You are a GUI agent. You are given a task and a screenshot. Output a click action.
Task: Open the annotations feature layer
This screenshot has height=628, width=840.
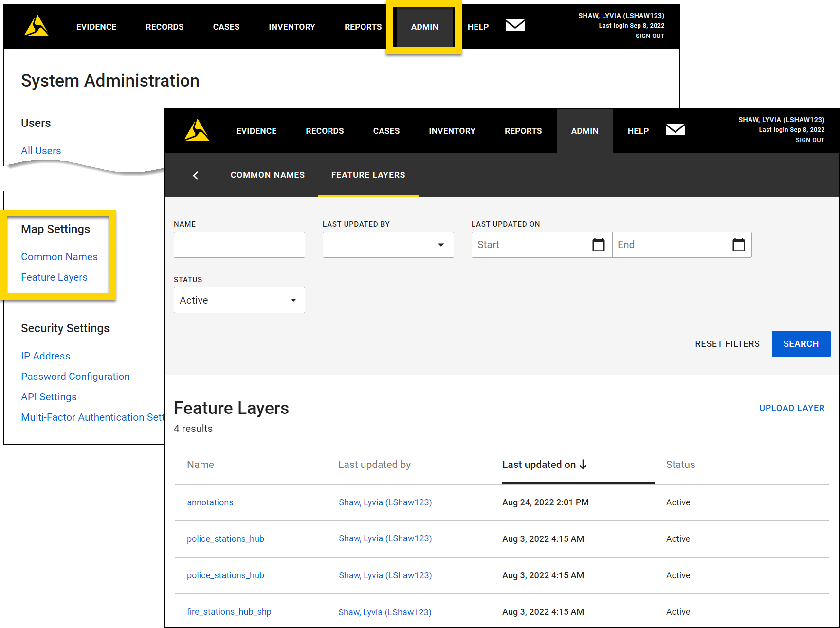pos(210,502)
